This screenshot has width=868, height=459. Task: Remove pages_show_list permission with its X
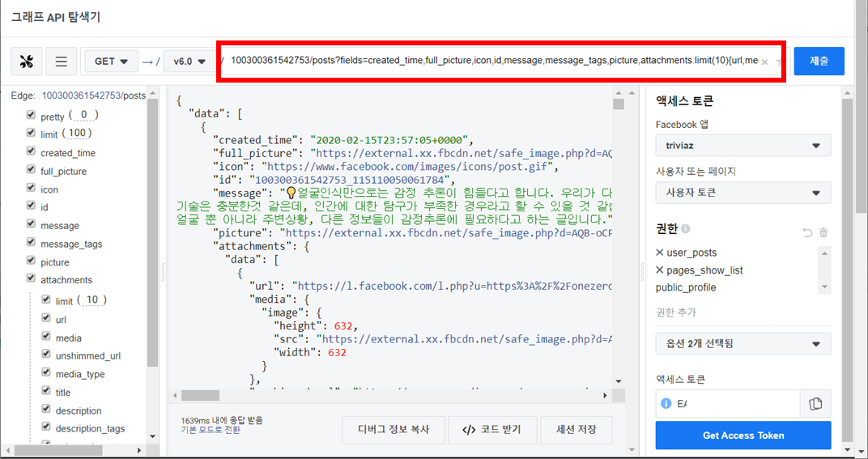pyautogui.click(x=659, y=270)
